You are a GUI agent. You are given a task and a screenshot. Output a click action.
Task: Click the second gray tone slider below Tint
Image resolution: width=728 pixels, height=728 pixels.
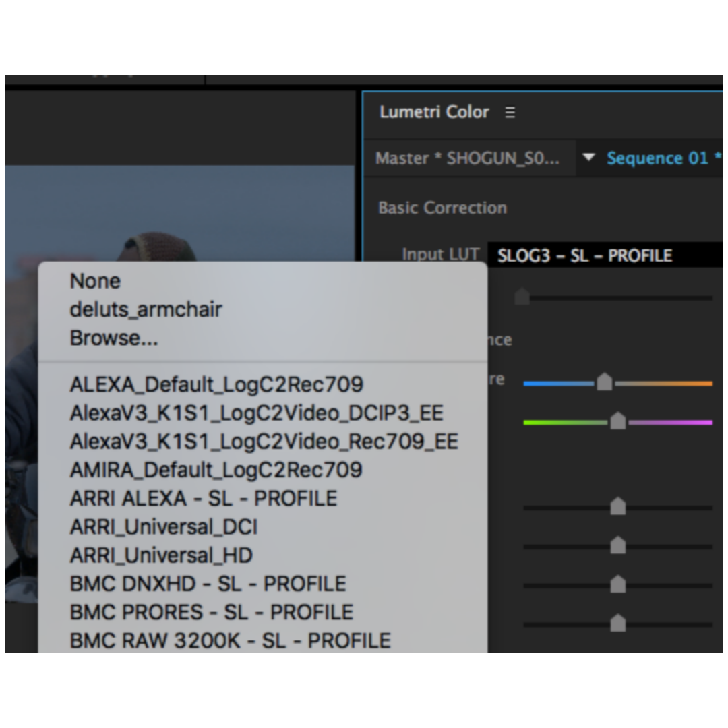(x=617, y=545)
